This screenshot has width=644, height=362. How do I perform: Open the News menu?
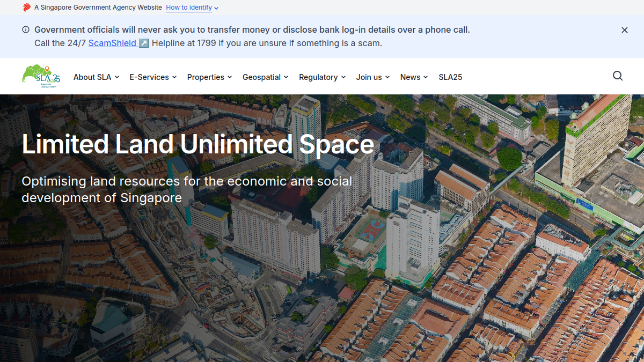414,77
